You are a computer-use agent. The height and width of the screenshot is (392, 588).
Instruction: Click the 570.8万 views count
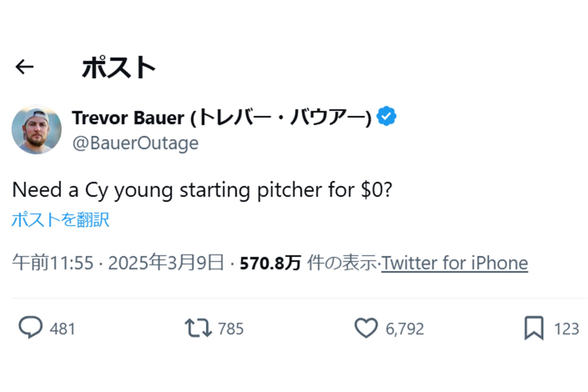tap(270, 263)
